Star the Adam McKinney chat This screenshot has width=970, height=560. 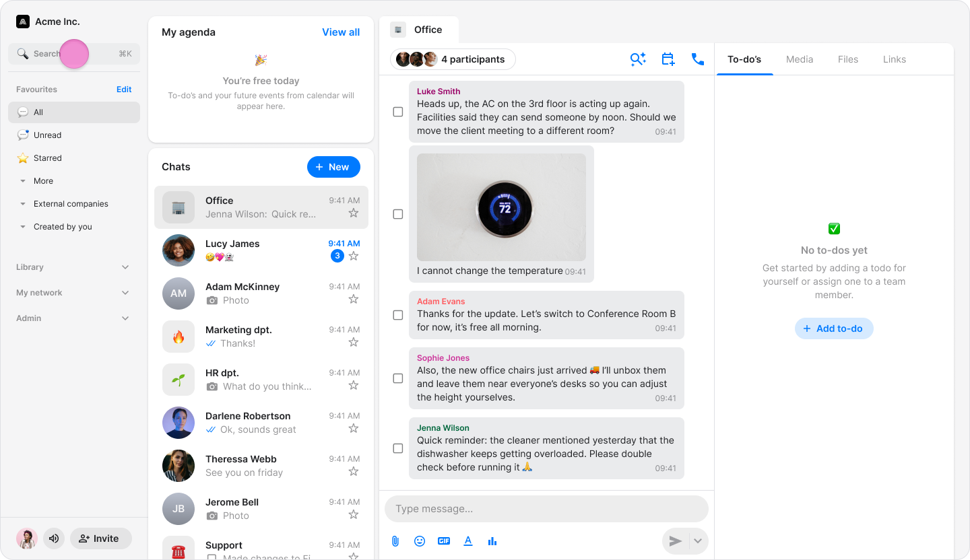tap(354, 300)
